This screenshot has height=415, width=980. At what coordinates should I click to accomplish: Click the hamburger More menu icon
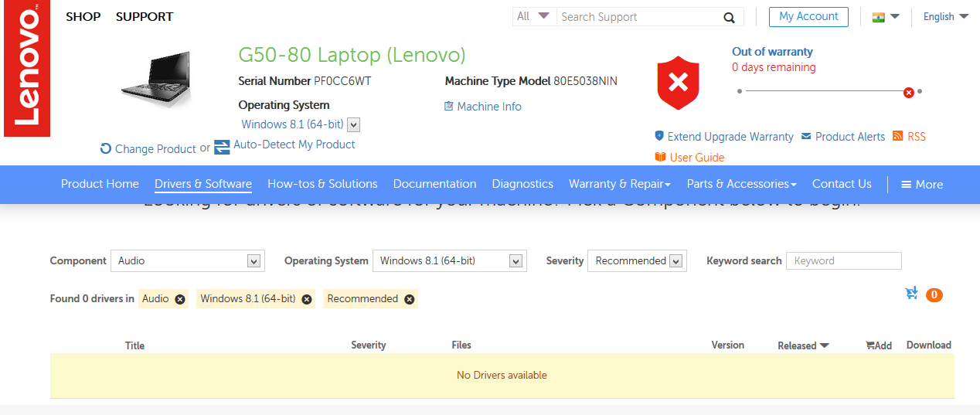(906, 185)
